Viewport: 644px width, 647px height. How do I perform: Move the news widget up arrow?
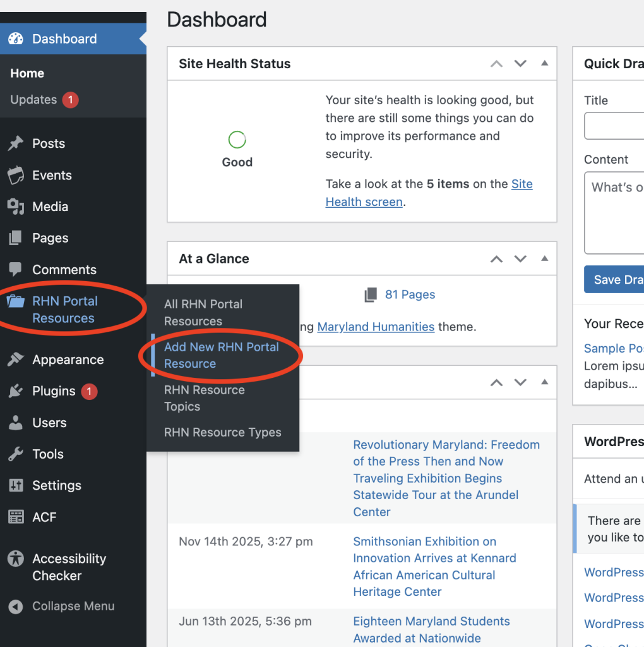click(496, 382)
